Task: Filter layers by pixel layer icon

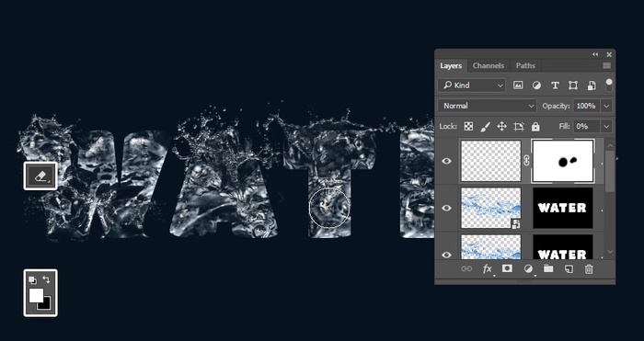Action: [x=518, y=85]
